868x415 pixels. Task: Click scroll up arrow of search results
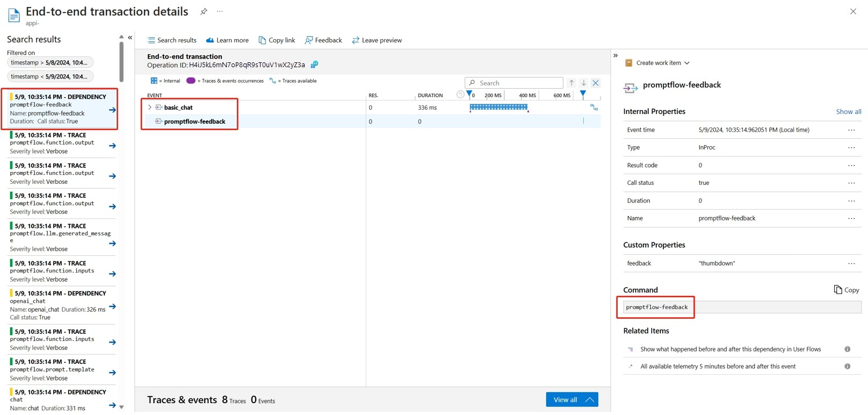click(121, 37)
